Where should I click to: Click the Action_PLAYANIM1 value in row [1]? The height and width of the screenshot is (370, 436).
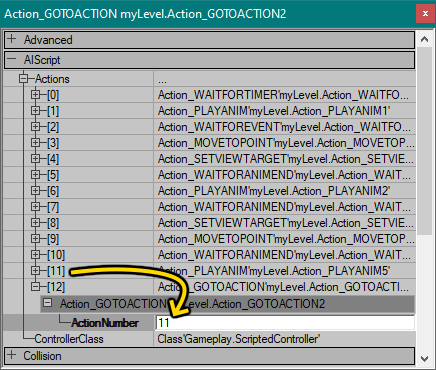coord(274,111)
